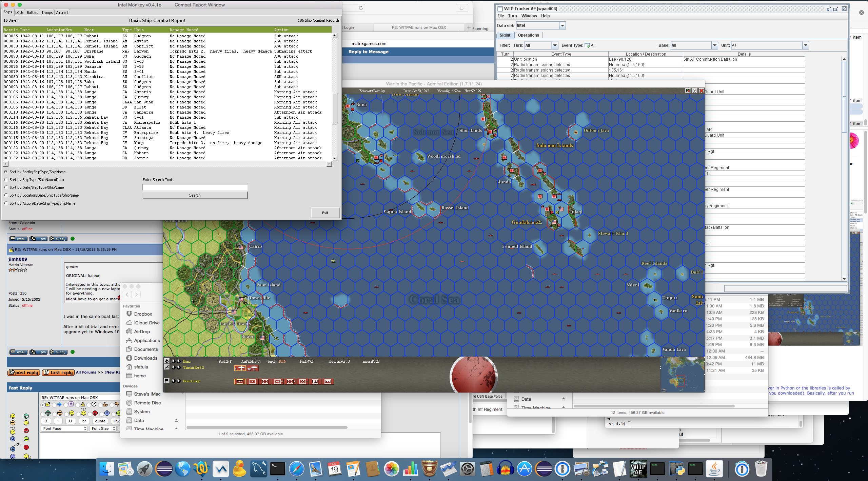This screenshot has width=868, height=481.
Task: Click the combat report vertical scrollbar thumb
Action: [335, 108]
